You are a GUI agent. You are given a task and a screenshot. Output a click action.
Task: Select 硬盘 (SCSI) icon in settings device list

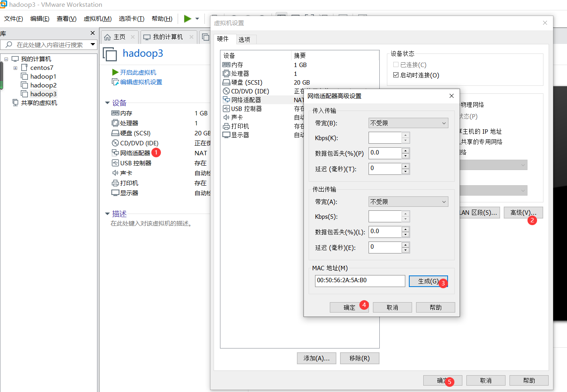[226, 82]
